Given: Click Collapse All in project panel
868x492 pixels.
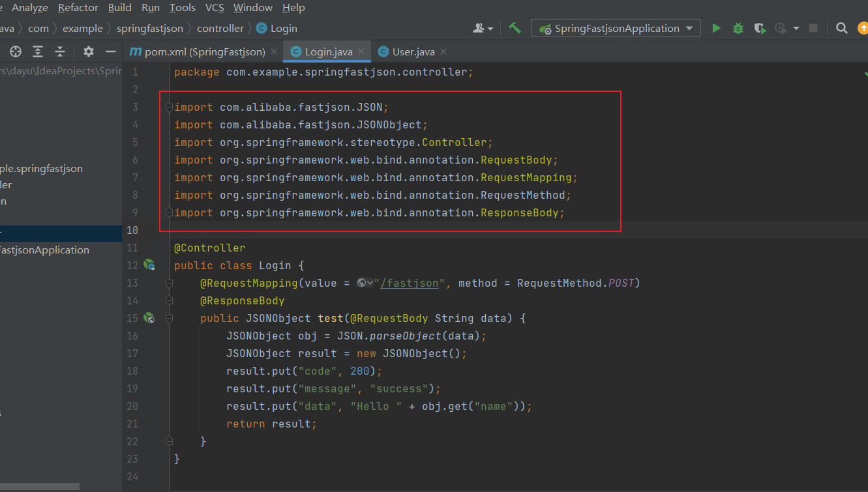Looking at the screenshot, I should click(x=60, y=51).
